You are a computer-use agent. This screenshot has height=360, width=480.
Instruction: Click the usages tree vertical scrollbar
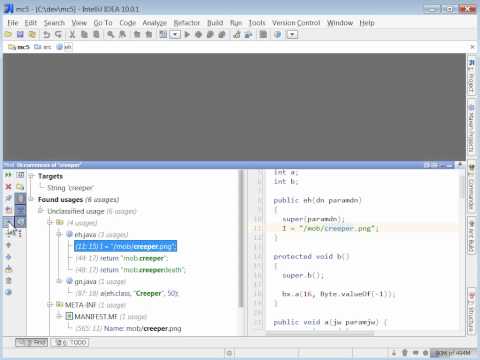click(x=241, y=238)
